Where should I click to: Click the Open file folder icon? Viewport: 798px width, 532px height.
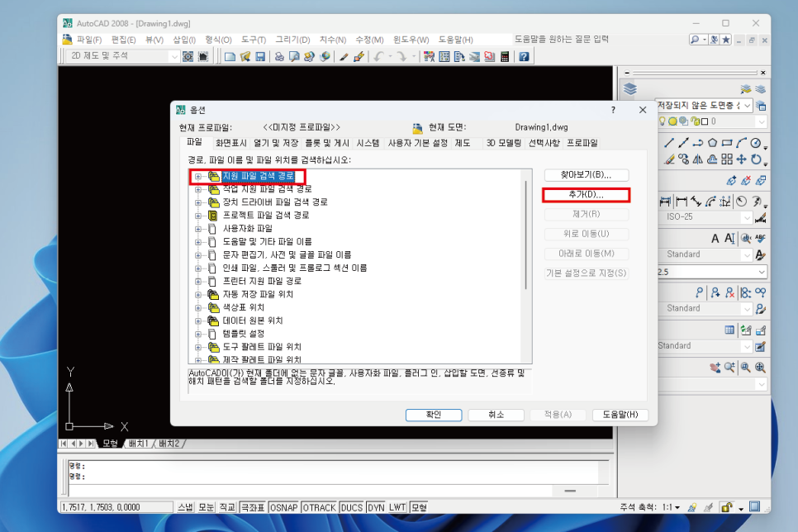click(245, 56)
